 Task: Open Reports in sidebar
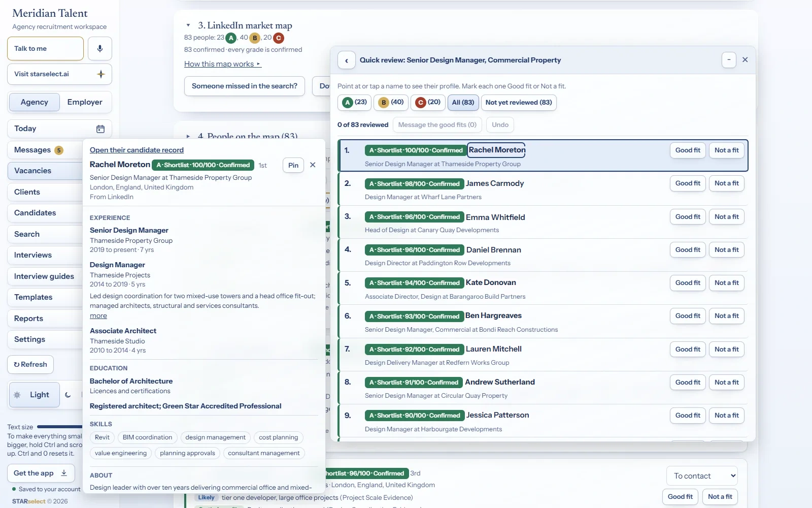tap(45, 319)
